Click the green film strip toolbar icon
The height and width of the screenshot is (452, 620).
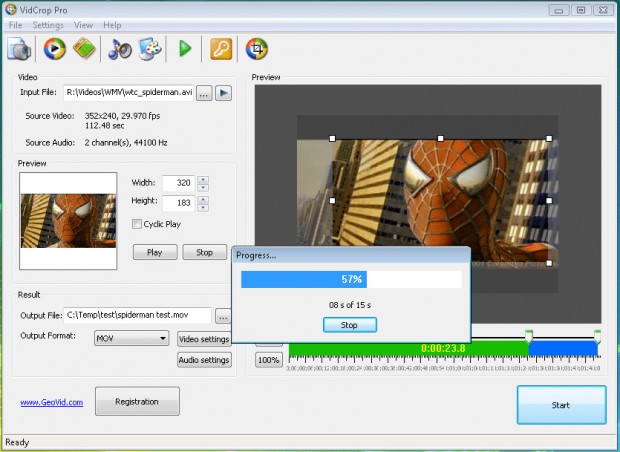point(84,48)
